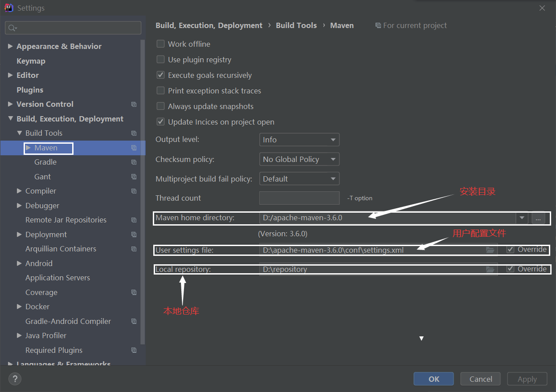This screenshot has height=392, width=556.
Task: Open Keymap settings page
Action: click(x=31, y=61)
